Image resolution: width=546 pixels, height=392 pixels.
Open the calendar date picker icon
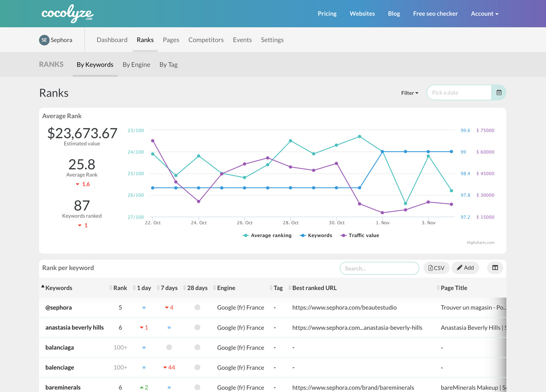(x=499, y=93)
